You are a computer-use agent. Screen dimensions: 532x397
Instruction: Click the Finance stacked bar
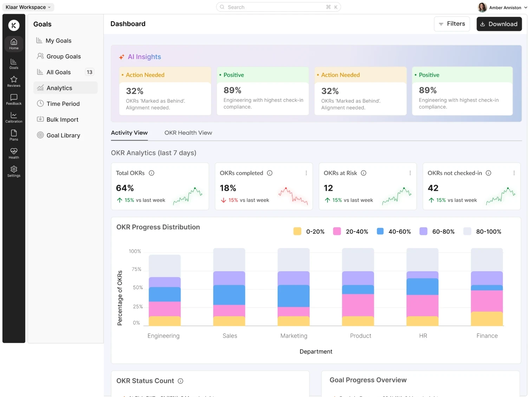pos(487,287)
